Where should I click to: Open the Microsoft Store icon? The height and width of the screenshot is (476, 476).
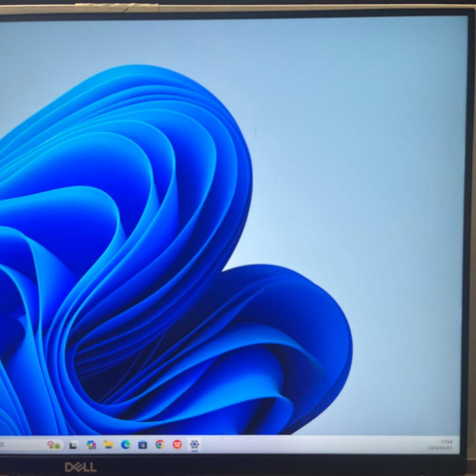[x=142, y=445]
